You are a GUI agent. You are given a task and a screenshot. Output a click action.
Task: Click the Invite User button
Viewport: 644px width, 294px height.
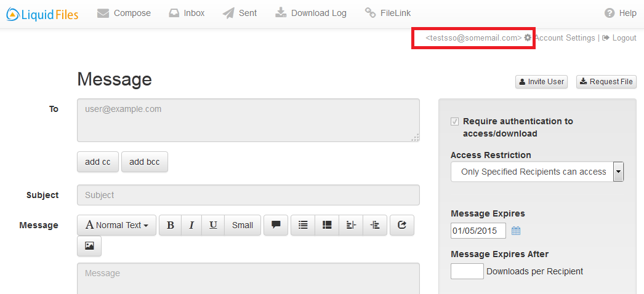(x=541, y=82)
